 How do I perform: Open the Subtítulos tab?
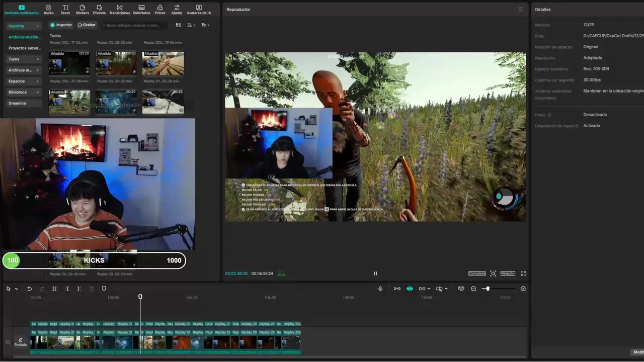pos(141,10)
